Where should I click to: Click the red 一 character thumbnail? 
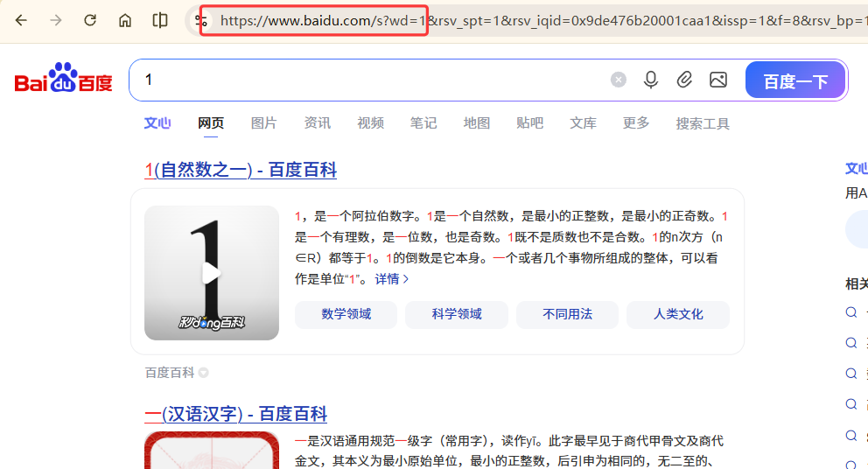point(212,450)
